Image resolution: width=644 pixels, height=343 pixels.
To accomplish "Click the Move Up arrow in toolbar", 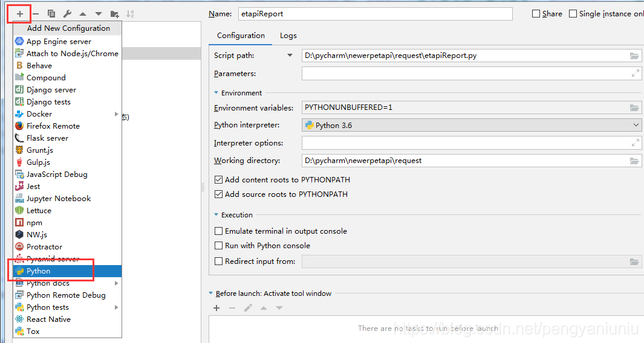I will point(83,14).
